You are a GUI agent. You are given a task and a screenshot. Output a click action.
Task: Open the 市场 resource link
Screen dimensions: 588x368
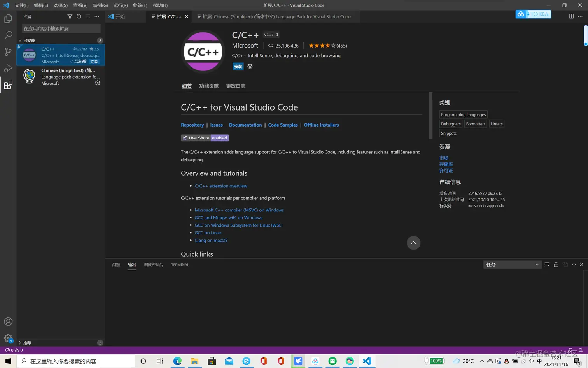(x=444, y=158)
